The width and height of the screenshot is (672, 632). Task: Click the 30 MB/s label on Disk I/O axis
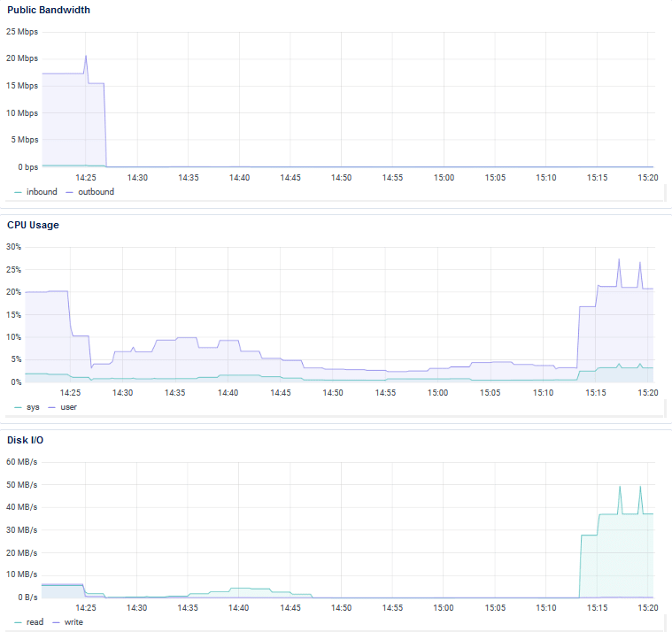coord(22,530)
